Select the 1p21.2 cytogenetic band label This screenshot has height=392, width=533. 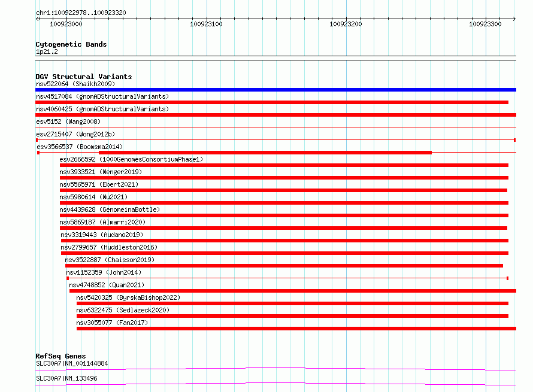[47, 51]
